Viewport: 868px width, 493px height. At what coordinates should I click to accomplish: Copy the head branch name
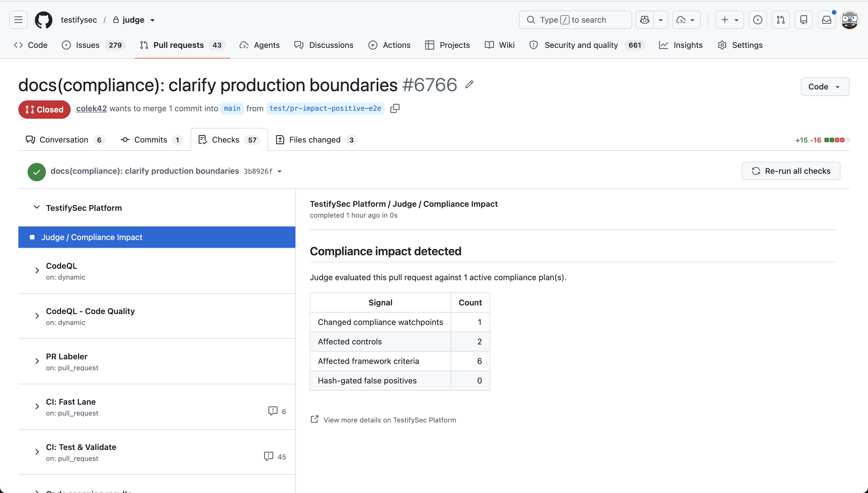(x=395, y=108)
